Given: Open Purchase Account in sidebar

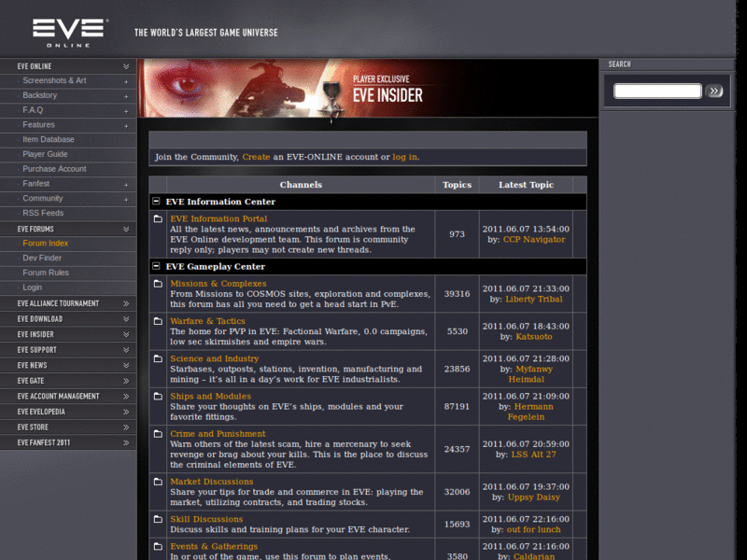Looking at the screenshot, I should point(54,169).
